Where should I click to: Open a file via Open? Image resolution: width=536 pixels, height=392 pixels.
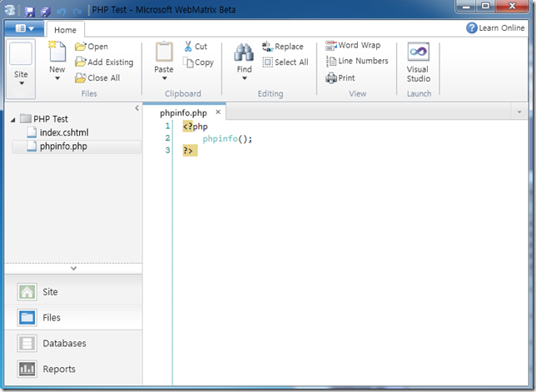point(92,47)
